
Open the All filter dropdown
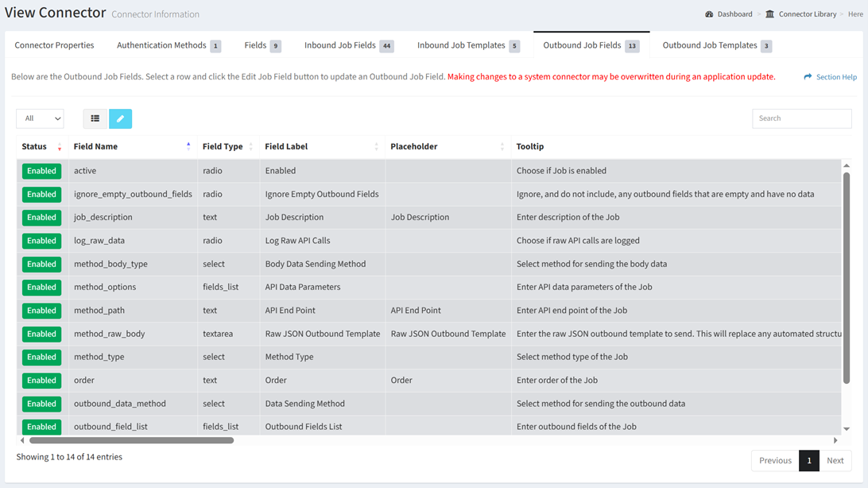click(x=40, y=118)
